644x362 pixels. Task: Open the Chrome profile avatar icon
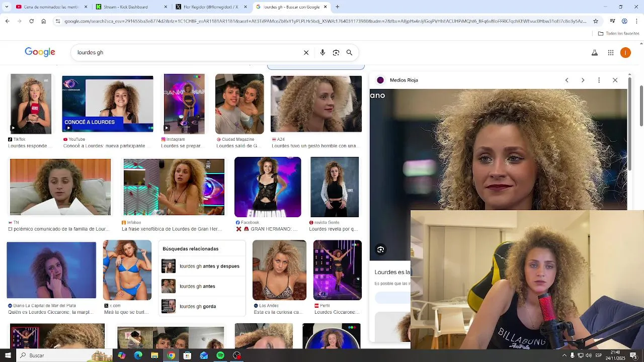coord(624,21)
